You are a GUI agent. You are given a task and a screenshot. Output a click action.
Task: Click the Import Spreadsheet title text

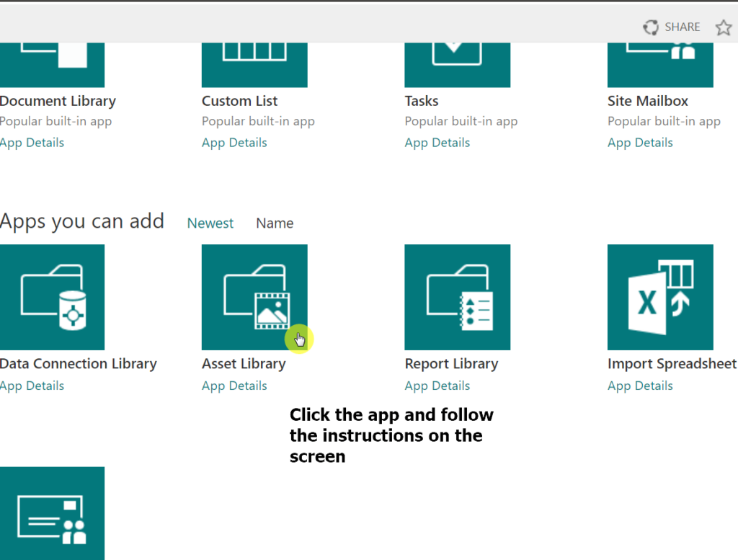click(672, 364)
